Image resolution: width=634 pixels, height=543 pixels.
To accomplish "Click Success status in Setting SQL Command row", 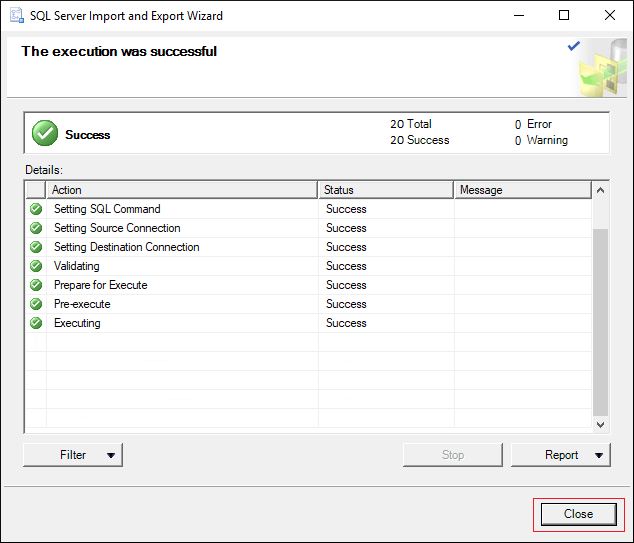I will [346, 209].
